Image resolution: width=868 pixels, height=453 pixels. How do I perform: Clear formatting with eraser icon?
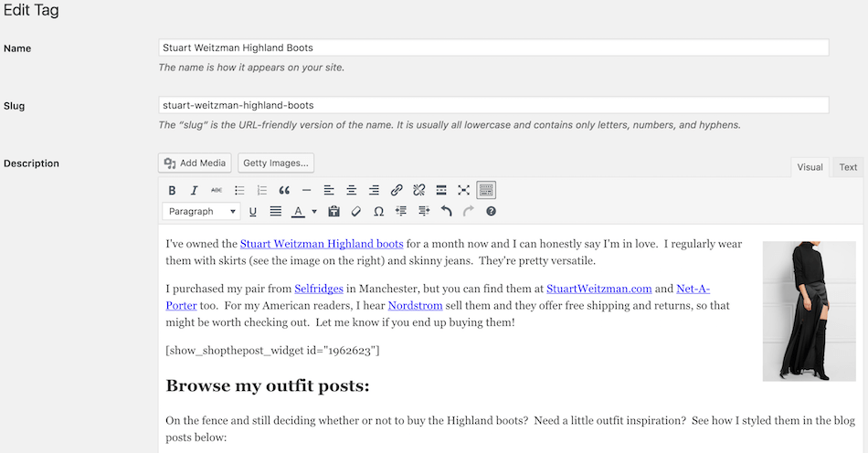point(356,211)
